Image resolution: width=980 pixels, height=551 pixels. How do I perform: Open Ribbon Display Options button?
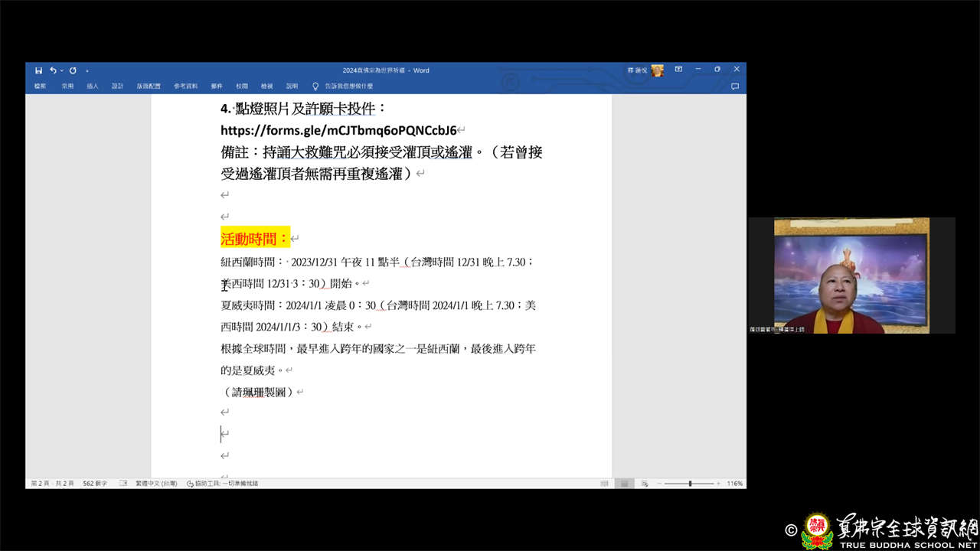point(678,70)
